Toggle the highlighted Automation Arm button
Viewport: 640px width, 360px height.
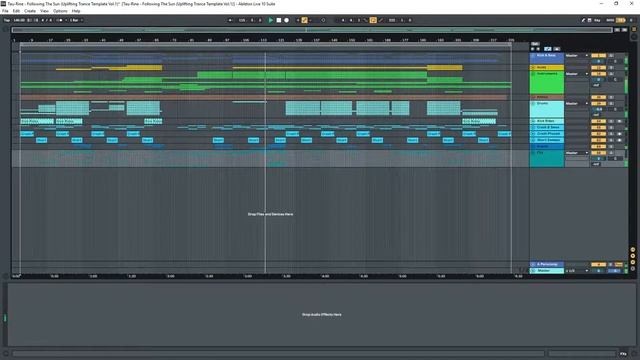pos(304,20)
